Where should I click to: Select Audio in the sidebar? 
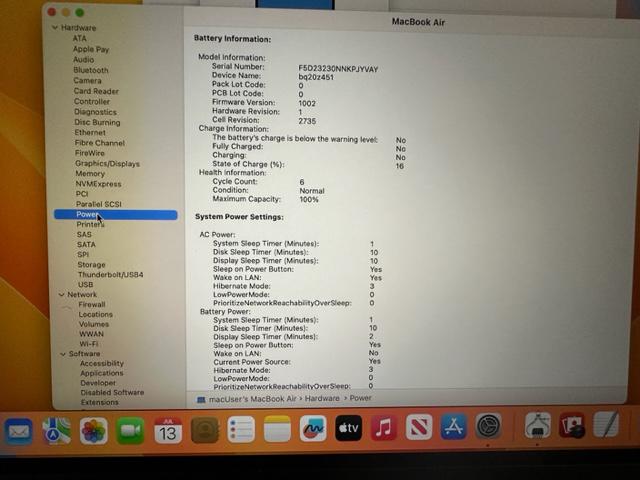(84, 60)
